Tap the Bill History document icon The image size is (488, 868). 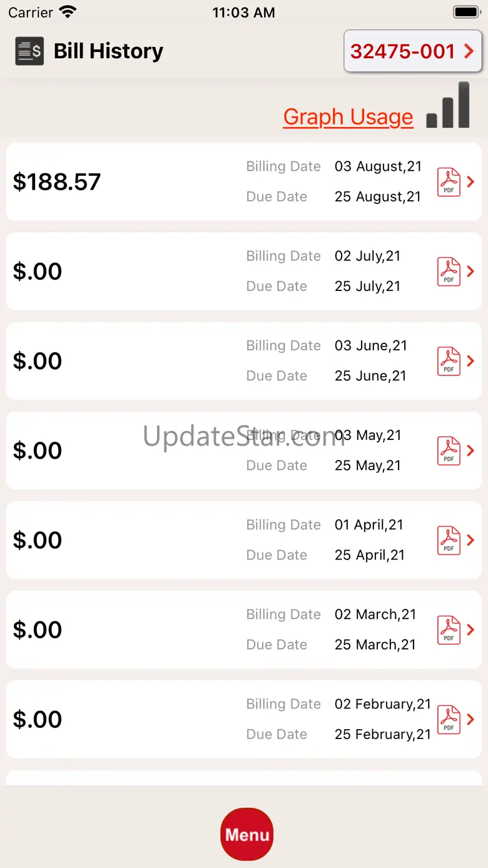tap(29, 51)
